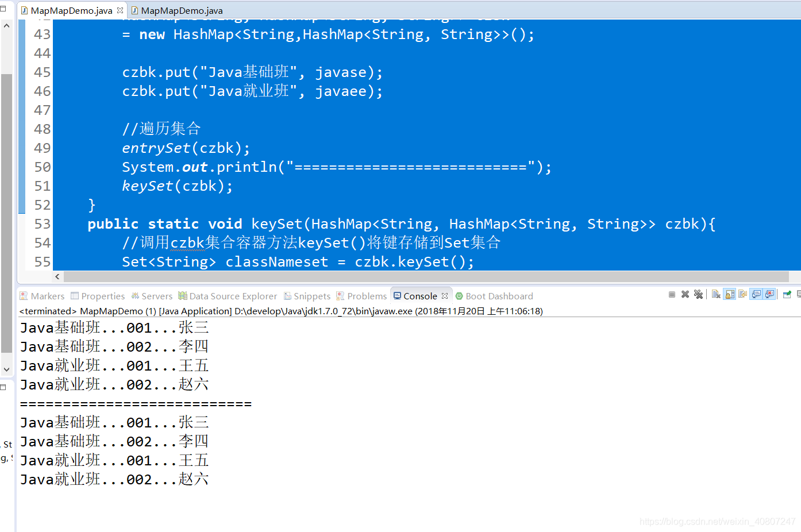The image size is (801, 532).
Task: Click the left panel scroll down arrow
Action: coord(6,369)
